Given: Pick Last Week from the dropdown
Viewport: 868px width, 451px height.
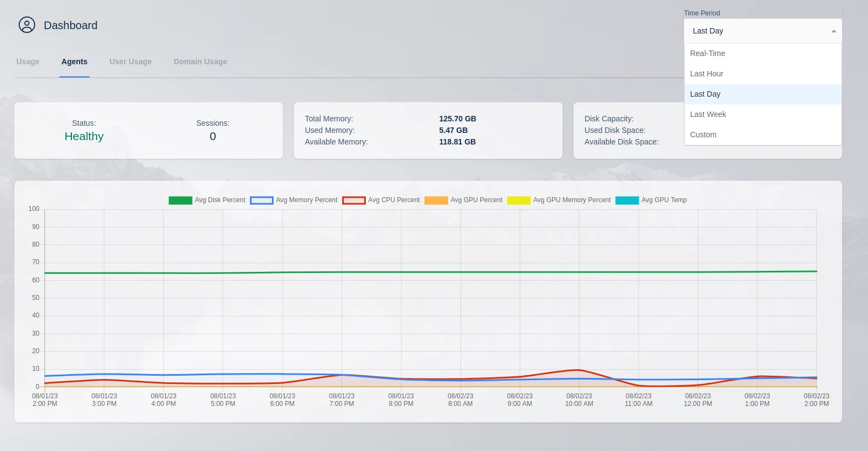Looking at the screenshot, I should click(708, 114).
